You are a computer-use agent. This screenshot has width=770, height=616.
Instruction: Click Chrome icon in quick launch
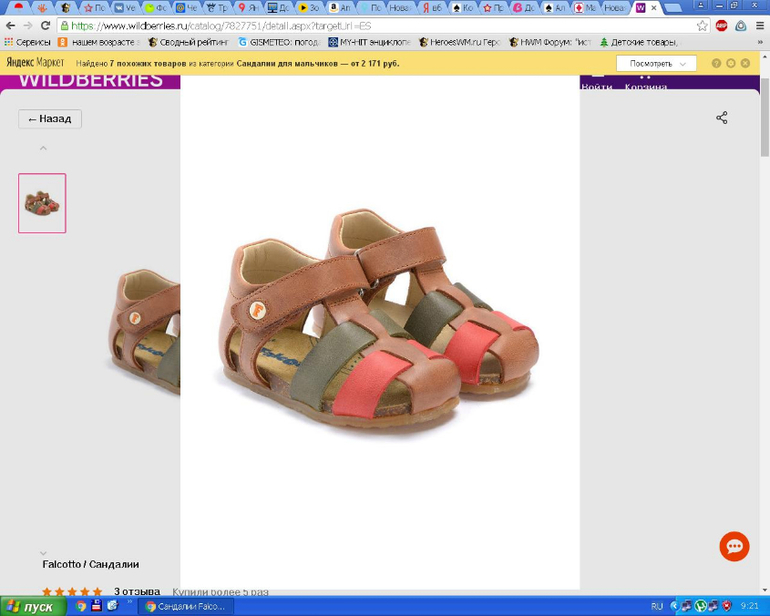(81, 606)
